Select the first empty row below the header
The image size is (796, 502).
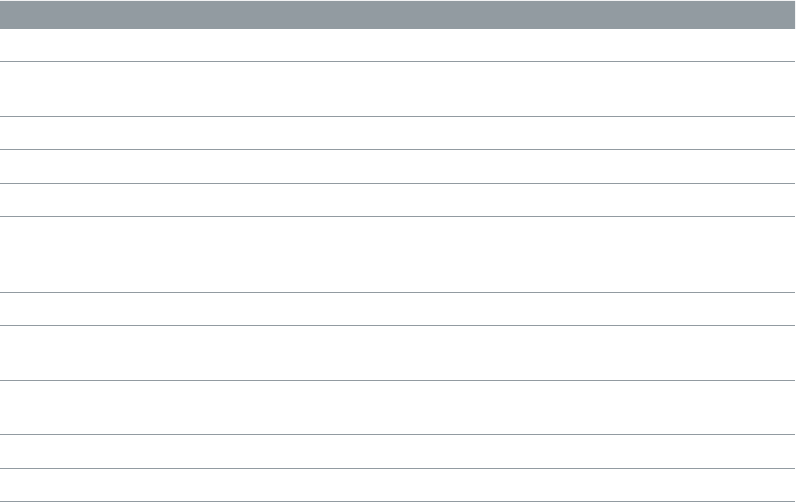tap(398, 45)
